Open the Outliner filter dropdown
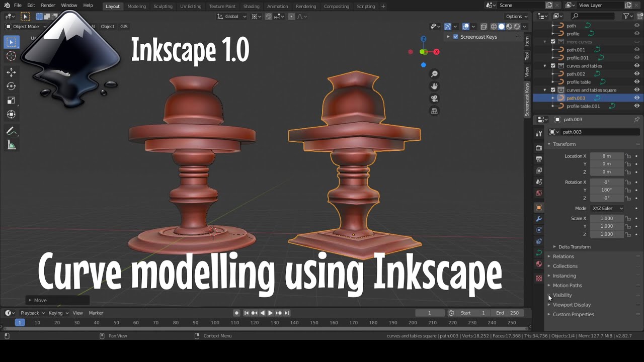 628,16
